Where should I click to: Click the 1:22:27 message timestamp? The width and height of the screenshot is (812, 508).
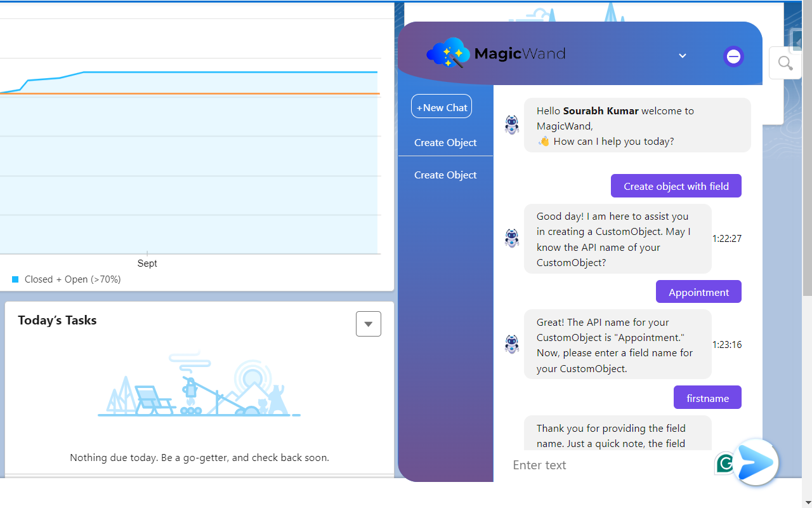coord(727,239)
